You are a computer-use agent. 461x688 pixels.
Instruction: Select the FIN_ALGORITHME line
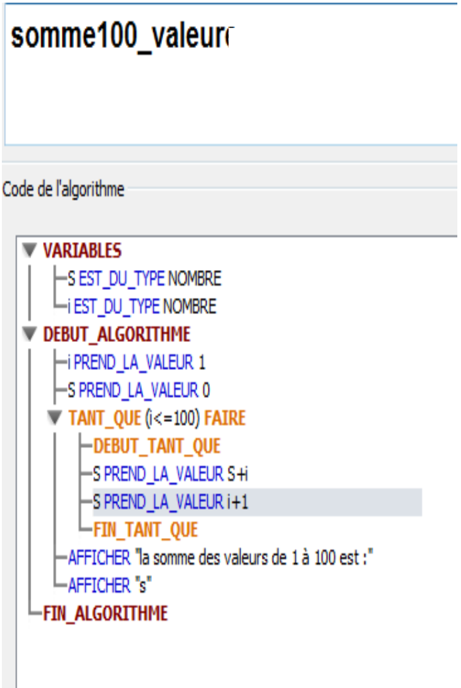point(105,613)
